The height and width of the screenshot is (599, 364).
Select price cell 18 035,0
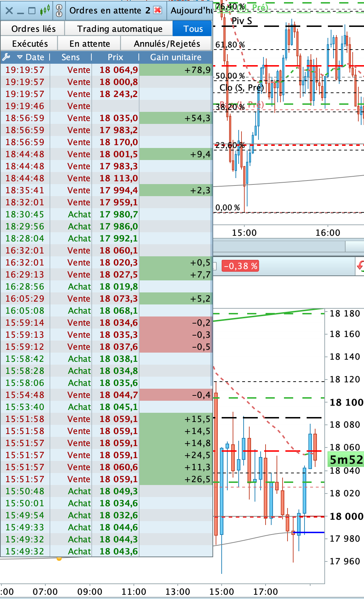[x=115, y=118]
